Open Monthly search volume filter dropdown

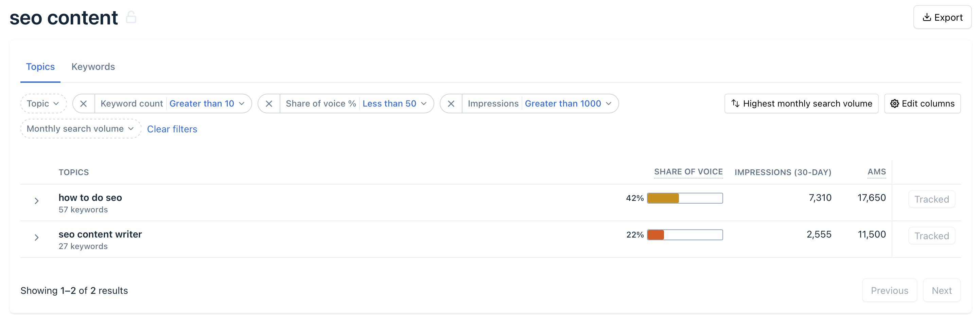80,129
